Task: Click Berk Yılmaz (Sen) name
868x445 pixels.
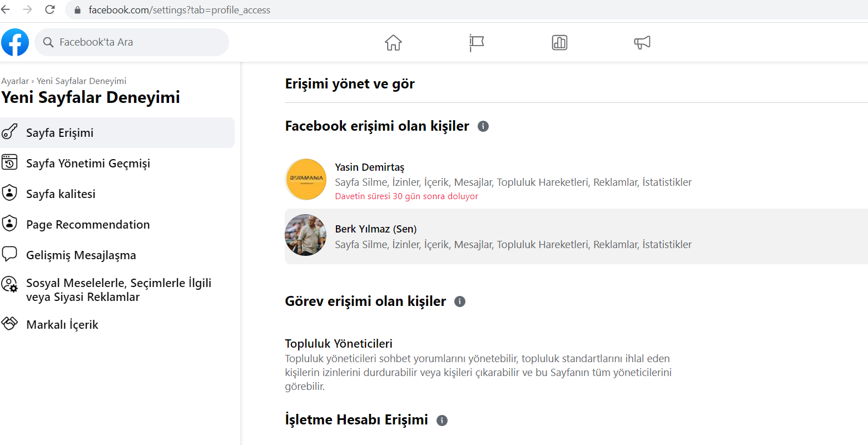Action: coord(376,229)
